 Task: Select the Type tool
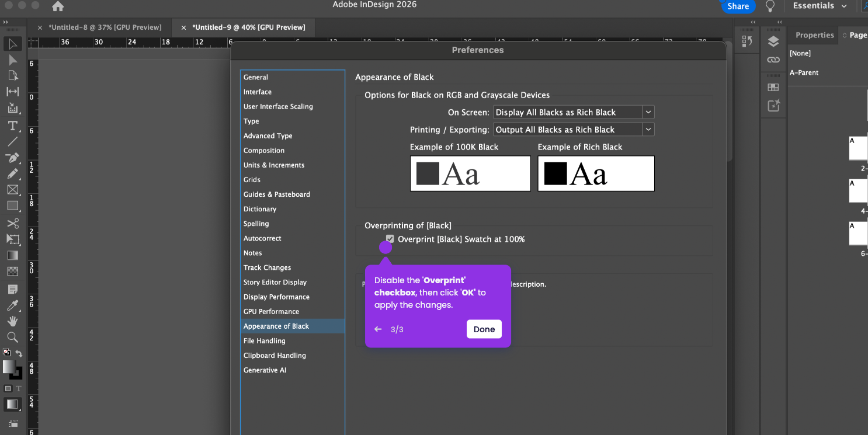12,126
